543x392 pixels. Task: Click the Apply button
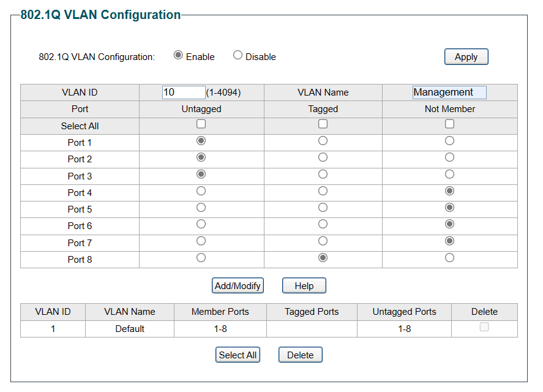(466, 57)
